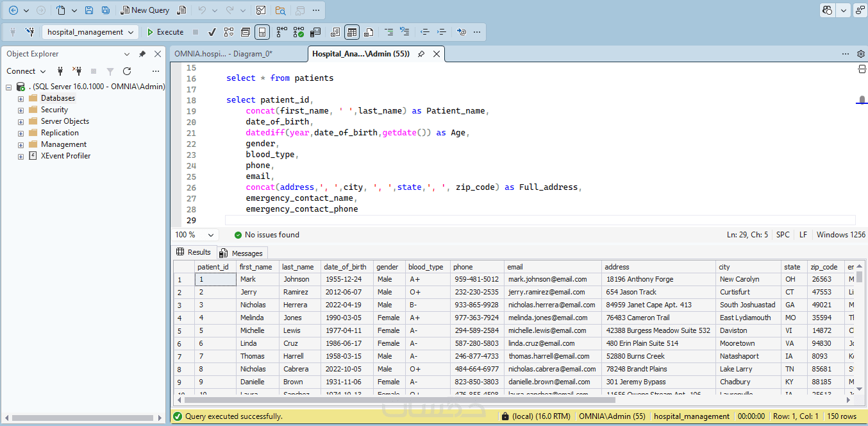Toggle Include Actual Execution Plan
The image size is (868, 426).
(281, 32)
